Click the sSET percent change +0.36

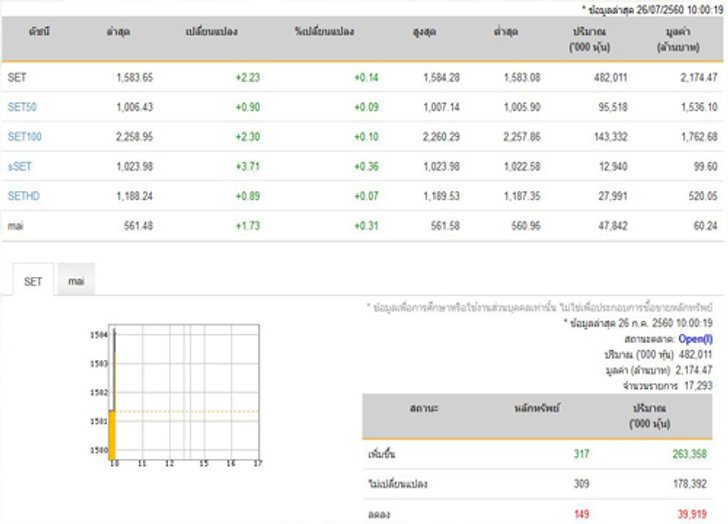366,167
